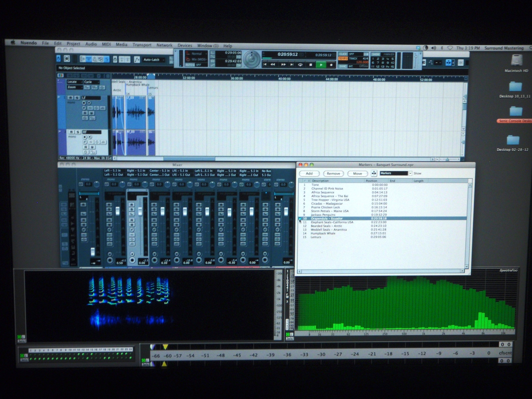
Task: Click the Remove button in the Markers window
Action: pos(333,174)
